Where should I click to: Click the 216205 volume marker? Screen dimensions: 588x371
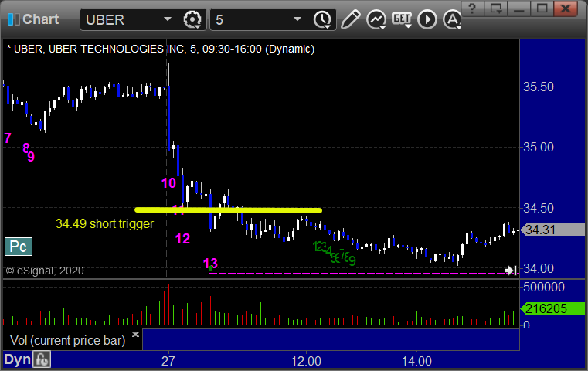click(553, 308)
